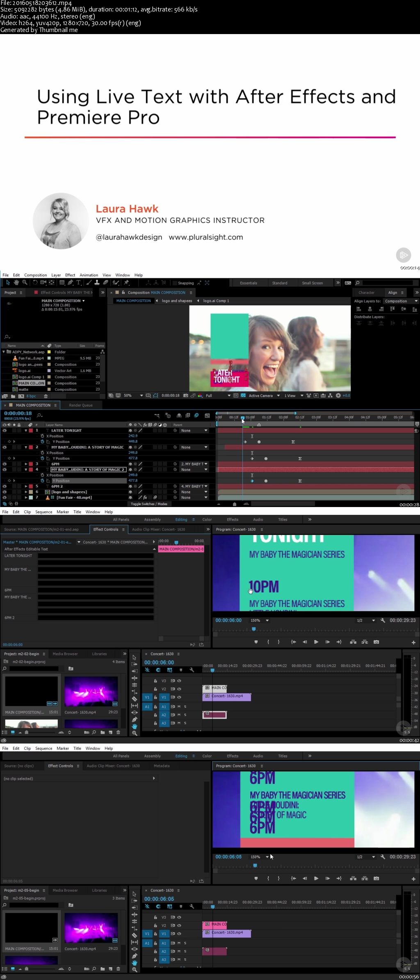Solo track A2 in the 00:00:42 Premiere timeline
Screen dimensions: 420x980
click(x=185, y=715)
